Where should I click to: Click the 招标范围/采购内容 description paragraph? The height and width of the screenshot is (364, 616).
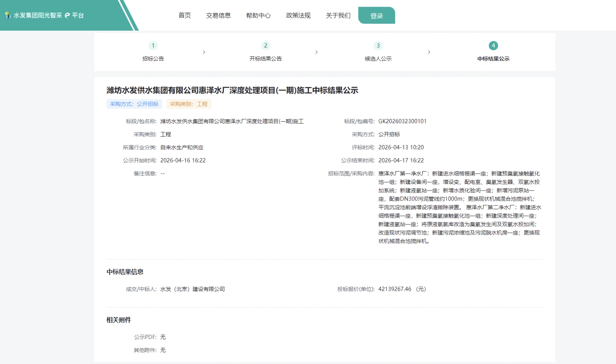(x=460, y=207)
